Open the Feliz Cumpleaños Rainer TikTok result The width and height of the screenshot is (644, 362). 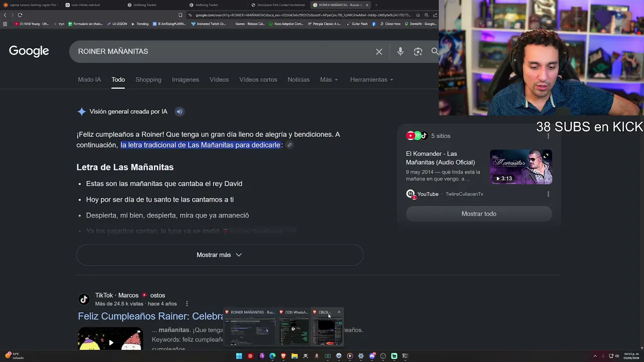[x=150, y=316]
